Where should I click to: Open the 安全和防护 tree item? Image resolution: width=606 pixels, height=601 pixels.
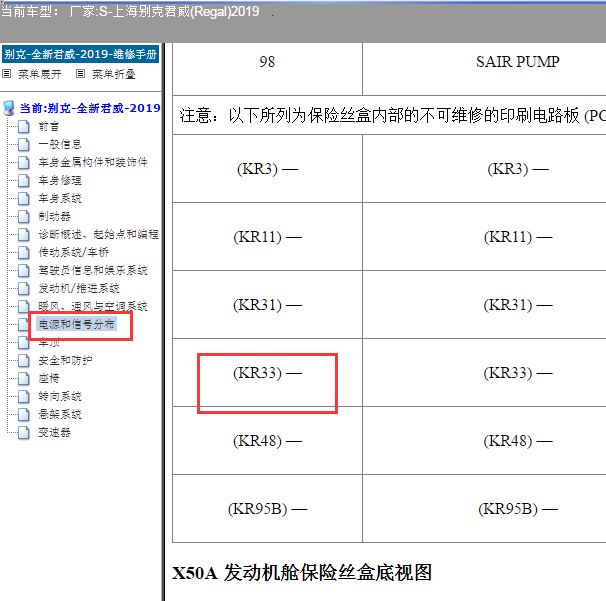[65, 360]
